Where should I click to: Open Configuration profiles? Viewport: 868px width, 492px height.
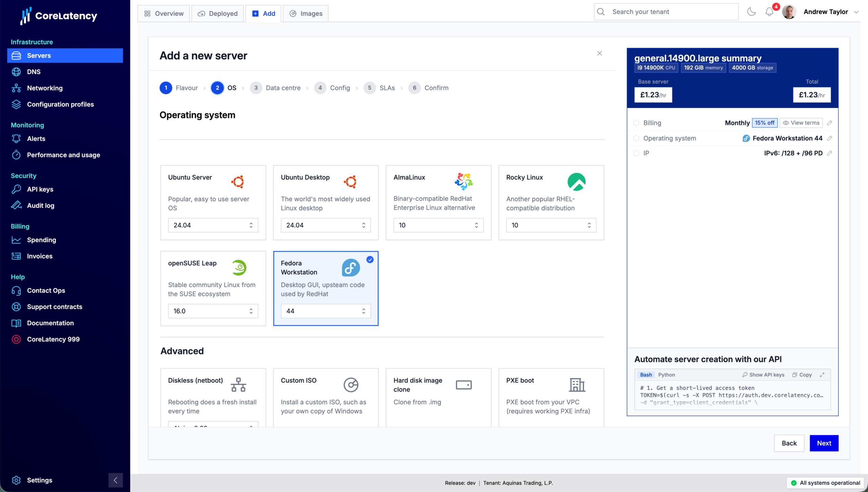65,104
